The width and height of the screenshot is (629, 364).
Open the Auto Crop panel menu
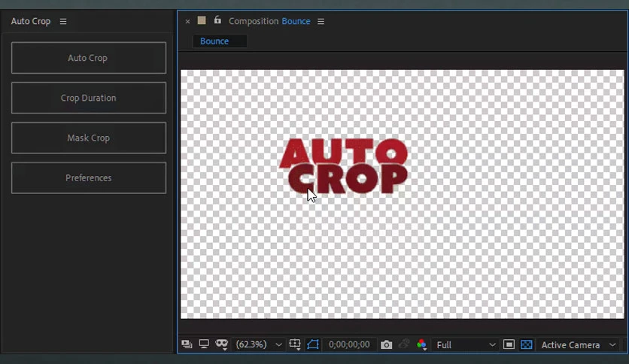click(x=63, y=21)
